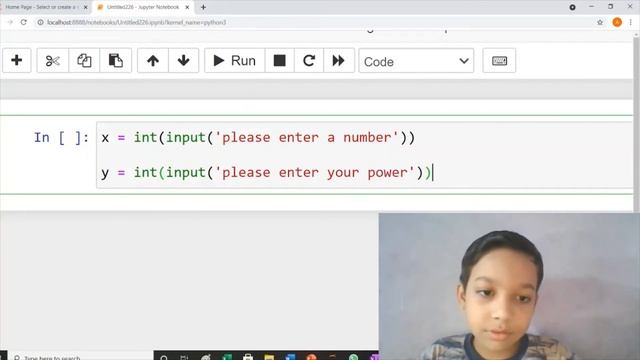Open the Microsoft Store bag icon in taskbar
Viewport: 640px width, 360px height.
point(248,358)
